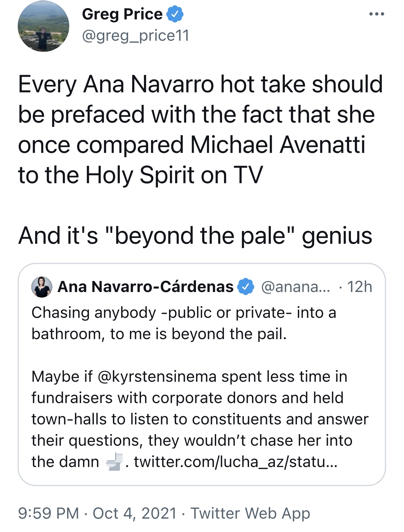
Task: Click the toilet emoji in the quoted tweet
Action: 114,462
